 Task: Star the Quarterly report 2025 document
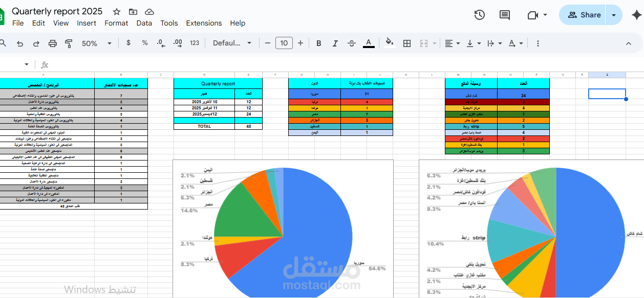click(117, 12)
